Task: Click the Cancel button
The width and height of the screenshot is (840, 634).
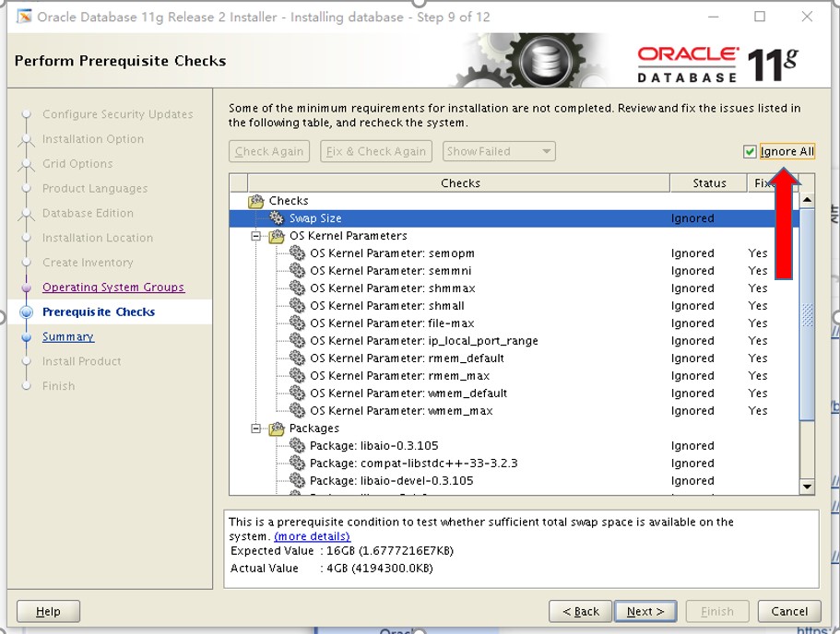Action: [789, 611]
